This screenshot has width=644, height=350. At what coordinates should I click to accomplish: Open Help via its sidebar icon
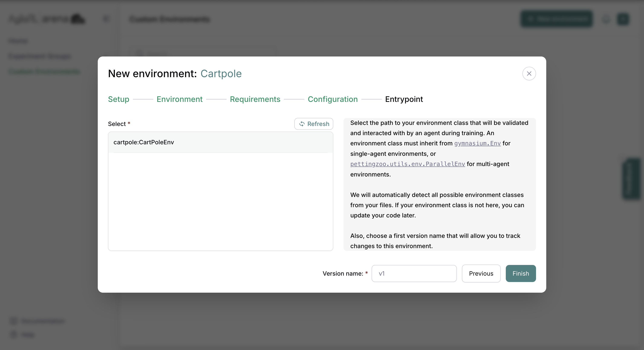[13, 334]
